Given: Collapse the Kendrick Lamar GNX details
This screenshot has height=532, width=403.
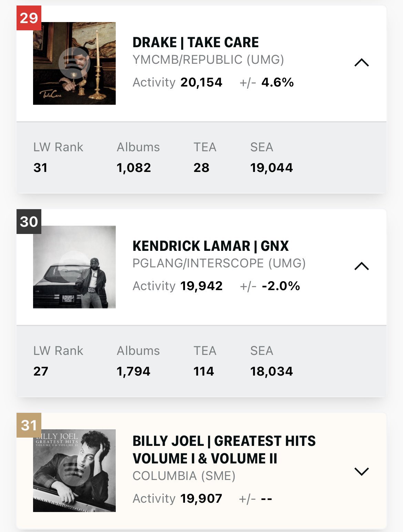Looking at the screenshot, I should click(362, 266).
